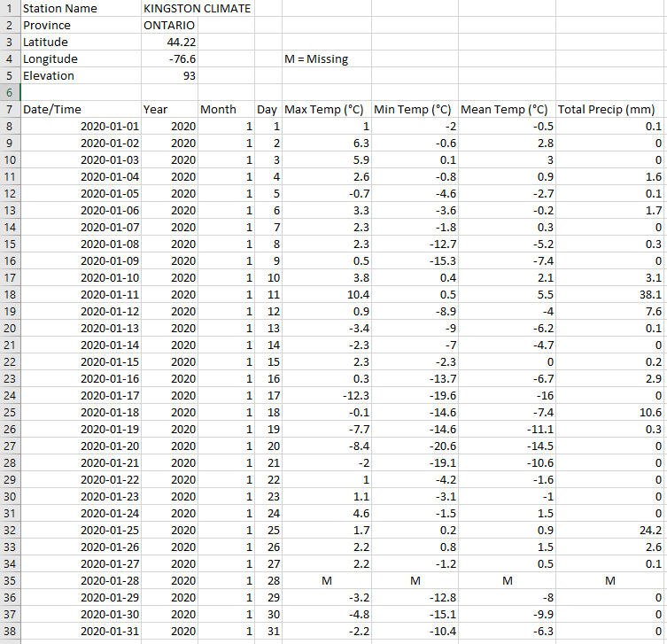Select the Max Temp value 4.6
Image resolution: width=667 pixels, height=644 pixels.
(x=327, y=514)
